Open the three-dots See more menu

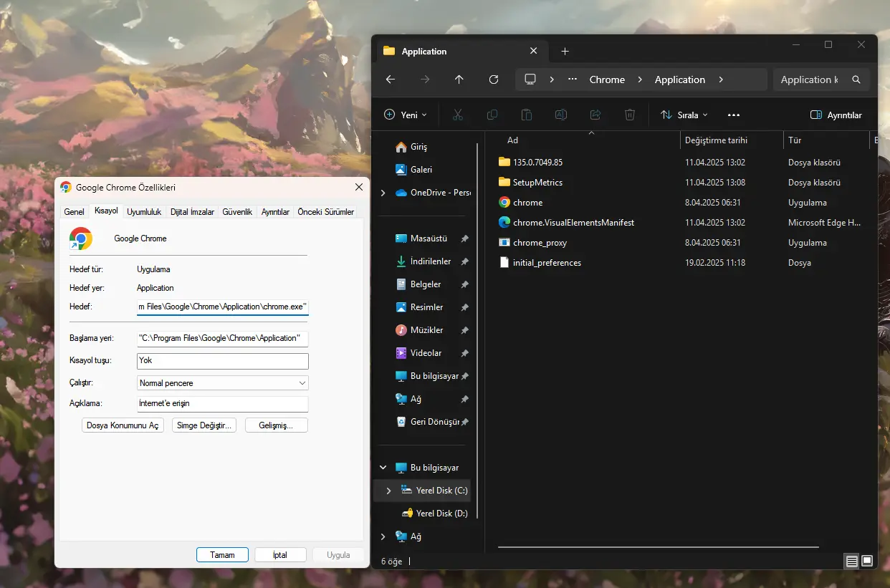[x=733, y=115]
